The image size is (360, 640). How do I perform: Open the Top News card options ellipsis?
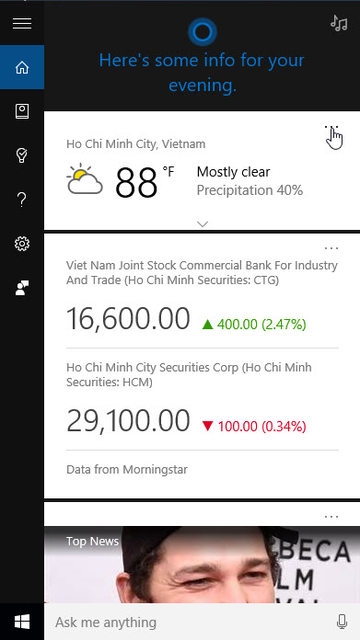331,516
